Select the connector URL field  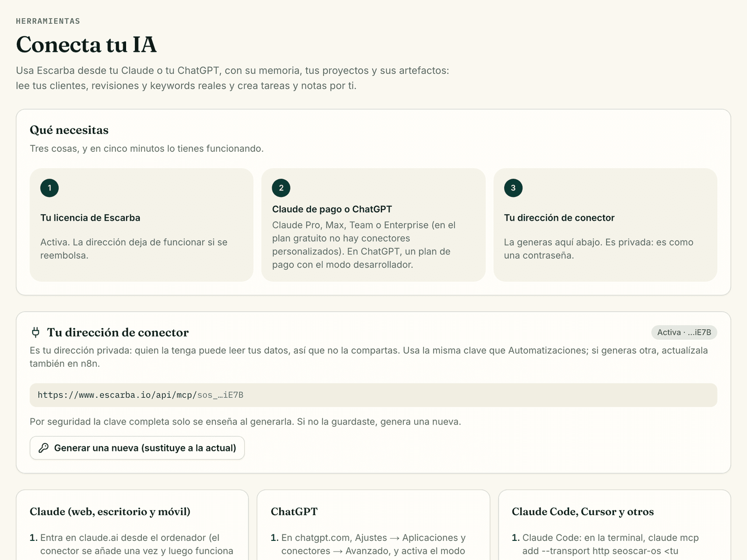[x=373, y=395]
